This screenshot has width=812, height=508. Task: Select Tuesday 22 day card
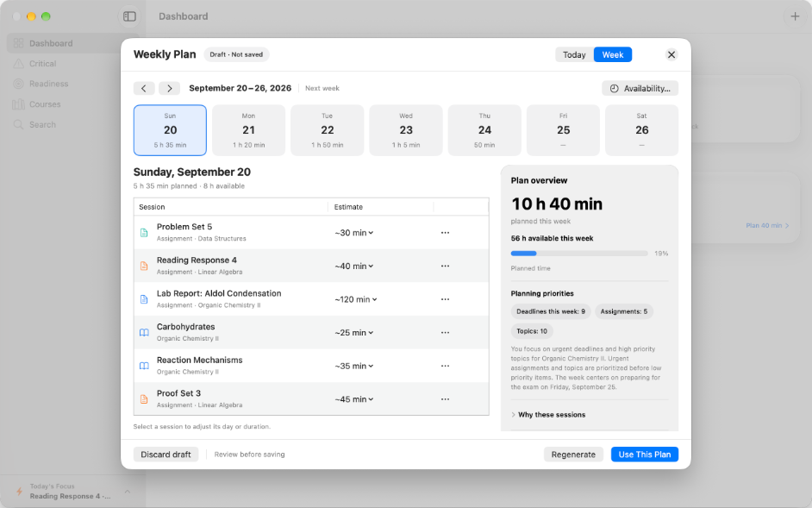pos(328,130)
